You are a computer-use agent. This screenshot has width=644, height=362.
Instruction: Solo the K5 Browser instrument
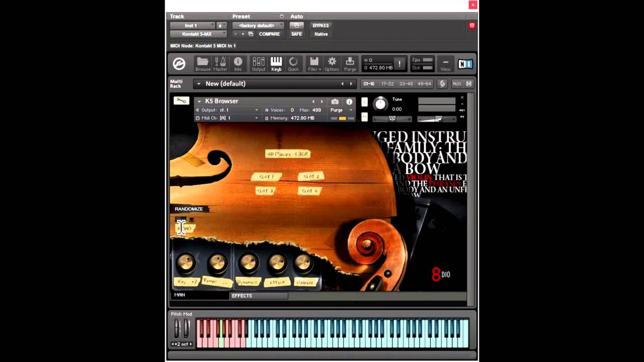364,102
